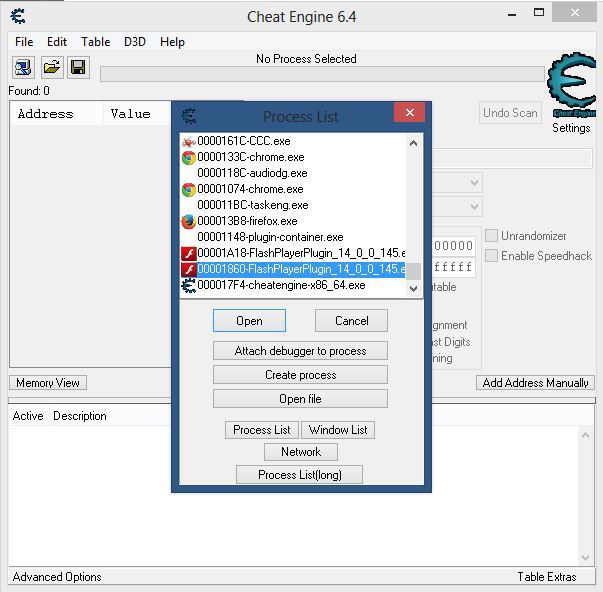Minimize the Cheat Engine window

coord(512,15)
